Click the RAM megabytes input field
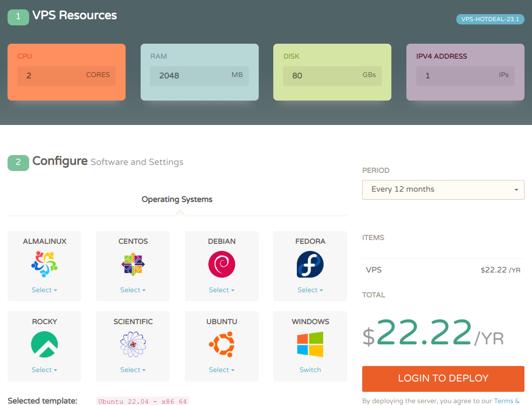This screenshot has width=532, height=405. coord(199,76)
